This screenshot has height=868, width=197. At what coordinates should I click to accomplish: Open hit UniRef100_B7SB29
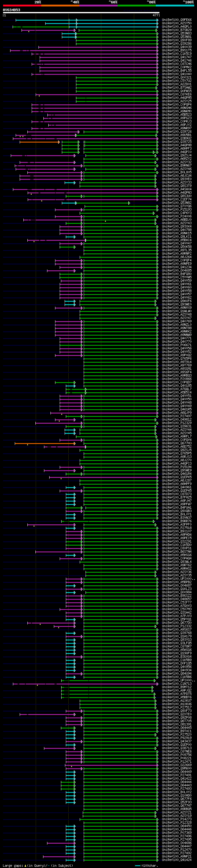pos(177,30)
